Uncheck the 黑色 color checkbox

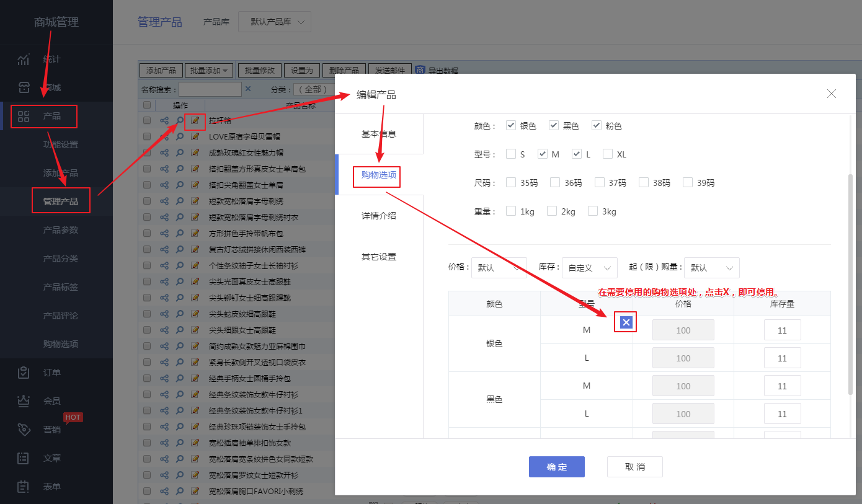tap(554, 125)
